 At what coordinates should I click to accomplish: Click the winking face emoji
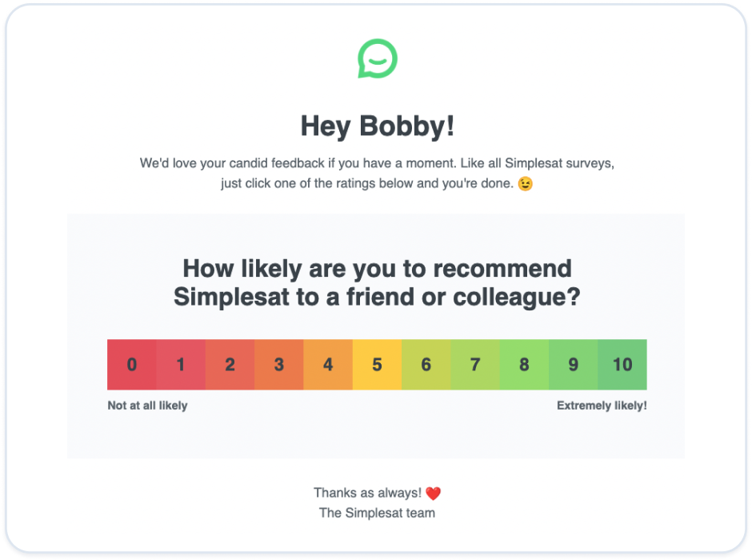[x=526, y=183]
